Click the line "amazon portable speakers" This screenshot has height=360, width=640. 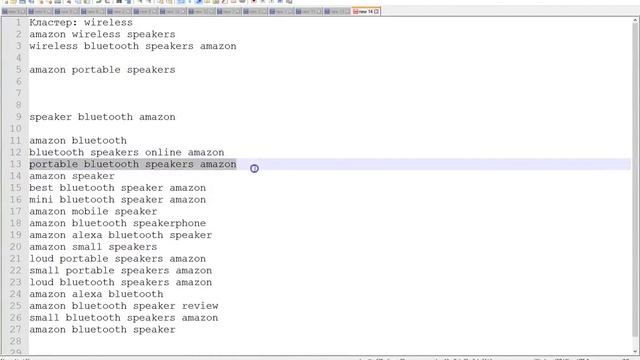[x=102, y=70]
